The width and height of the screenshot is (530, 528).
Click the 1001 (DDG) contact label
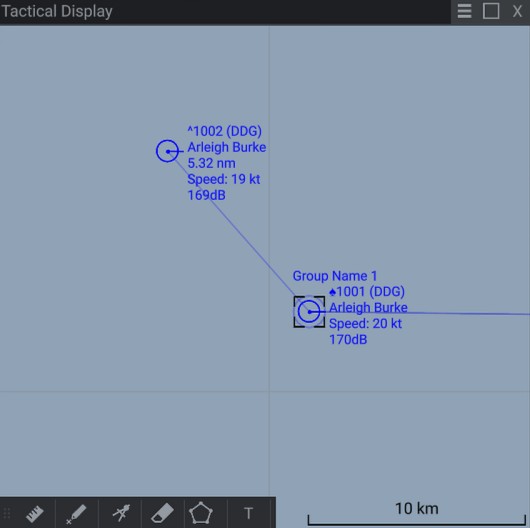[367, 291]
